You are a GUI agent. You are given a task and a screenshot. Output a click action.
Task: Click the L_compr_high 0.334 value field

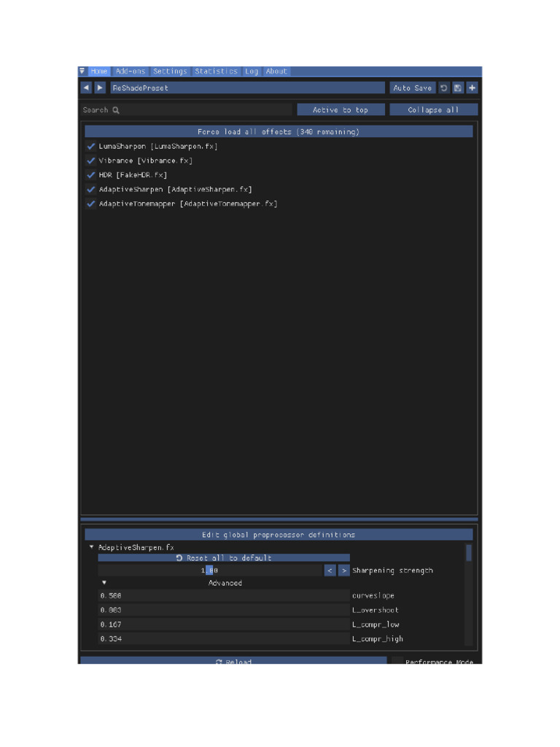[x=224, y=638]
